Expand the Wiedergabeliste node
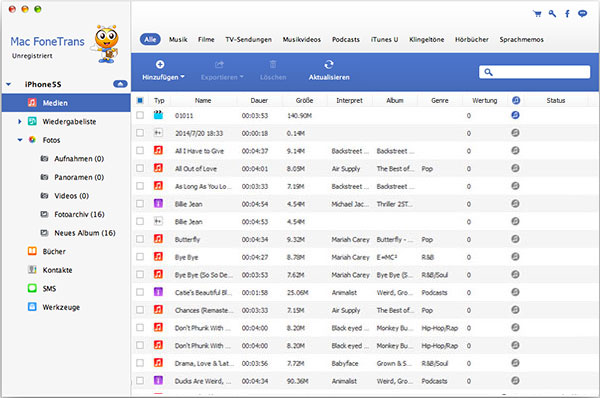600x398 pixels. click(x=20, y=122)
